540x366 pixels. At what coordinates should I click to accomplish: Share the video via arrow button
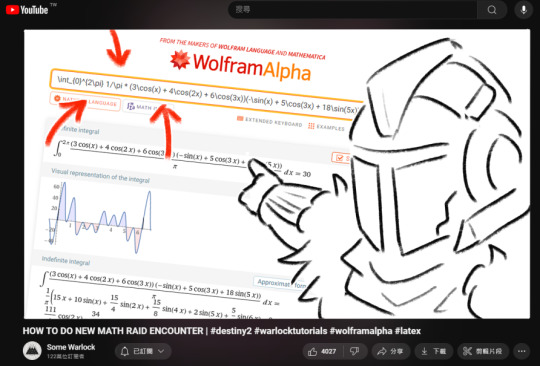[x=391, y=352]
